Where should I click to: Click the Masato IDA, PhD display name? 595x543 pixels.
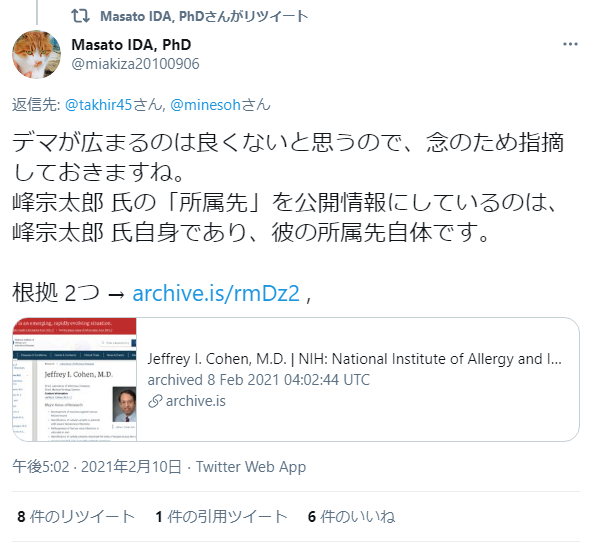pyautogui.click(x=131, y=45)
